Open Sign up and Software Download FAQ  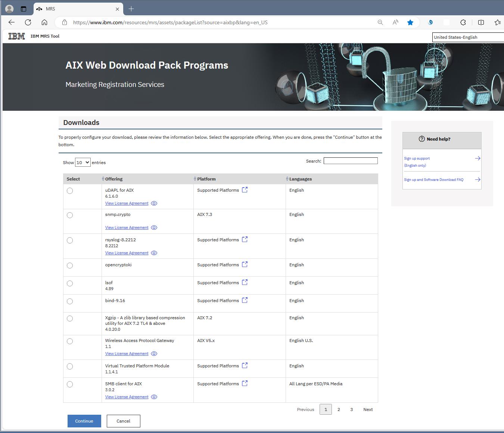(433, 180)
